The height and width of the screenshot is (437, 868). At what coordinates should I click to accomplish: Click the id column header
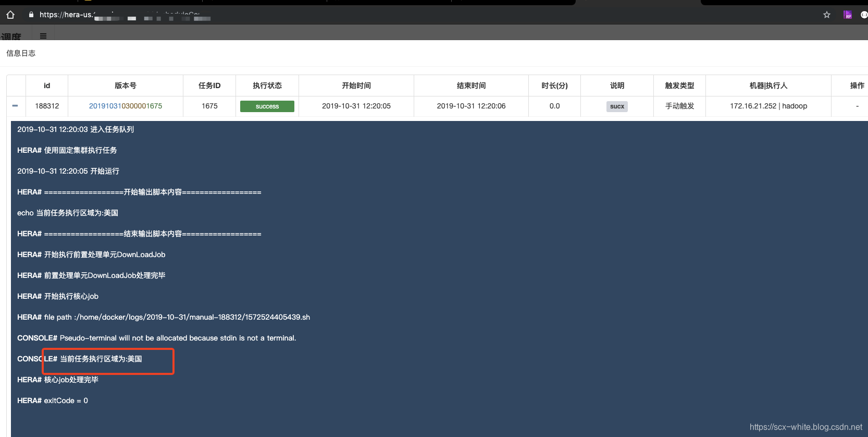[x=47, y=86]
